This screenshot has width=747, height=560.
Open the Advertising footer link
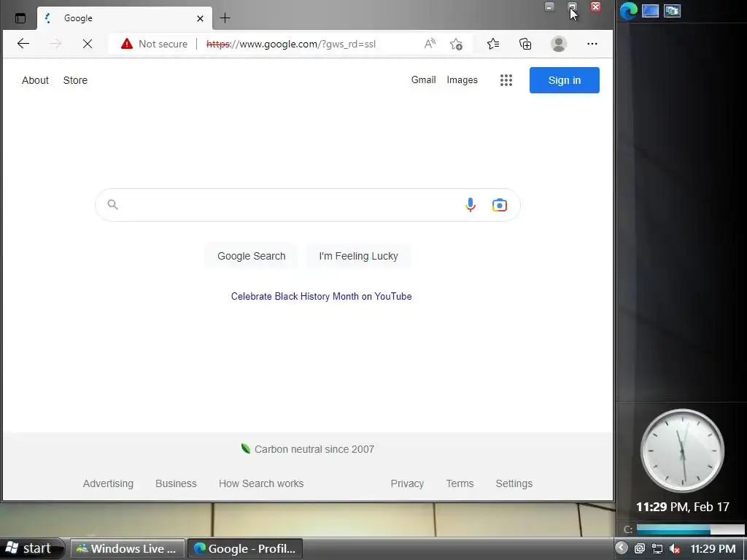(x=108, y=483)
